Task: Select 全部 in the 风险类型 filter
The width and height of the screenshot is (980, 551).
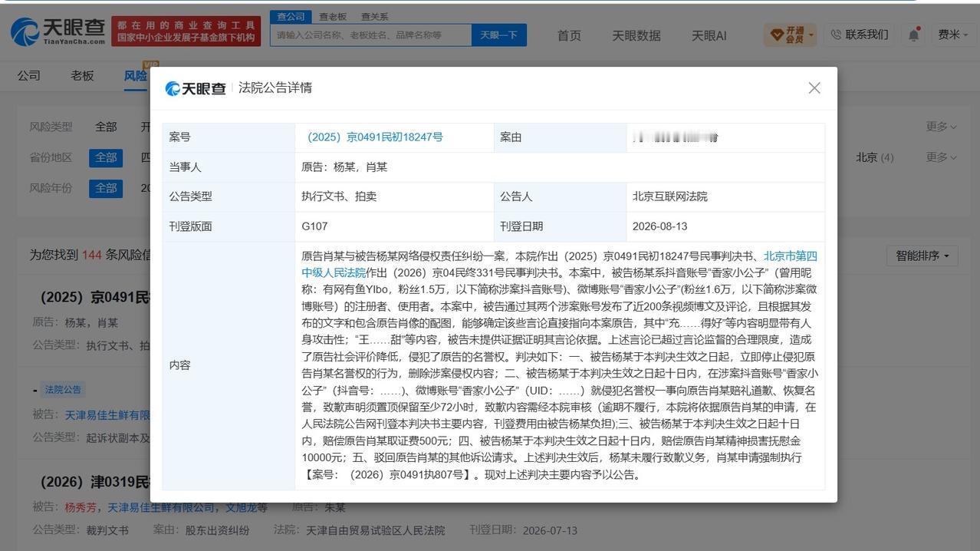Action: [x=106, y=127]
